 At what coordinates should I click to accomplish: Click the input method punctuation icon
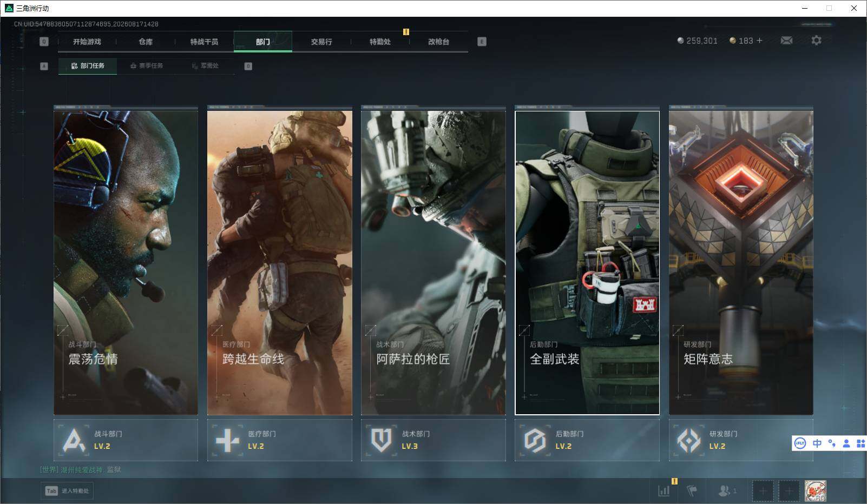coord(832,443)
